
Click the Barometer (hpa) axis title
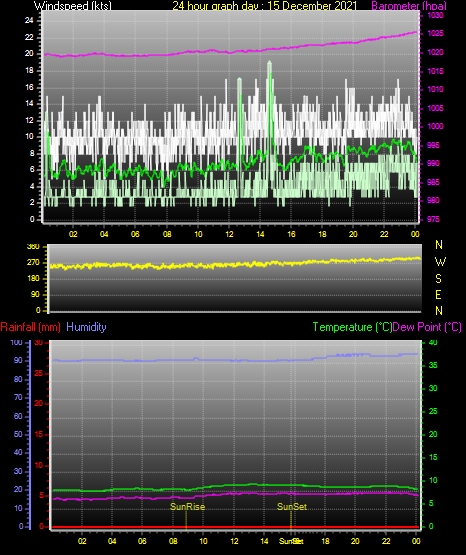[x=409, y=6]
